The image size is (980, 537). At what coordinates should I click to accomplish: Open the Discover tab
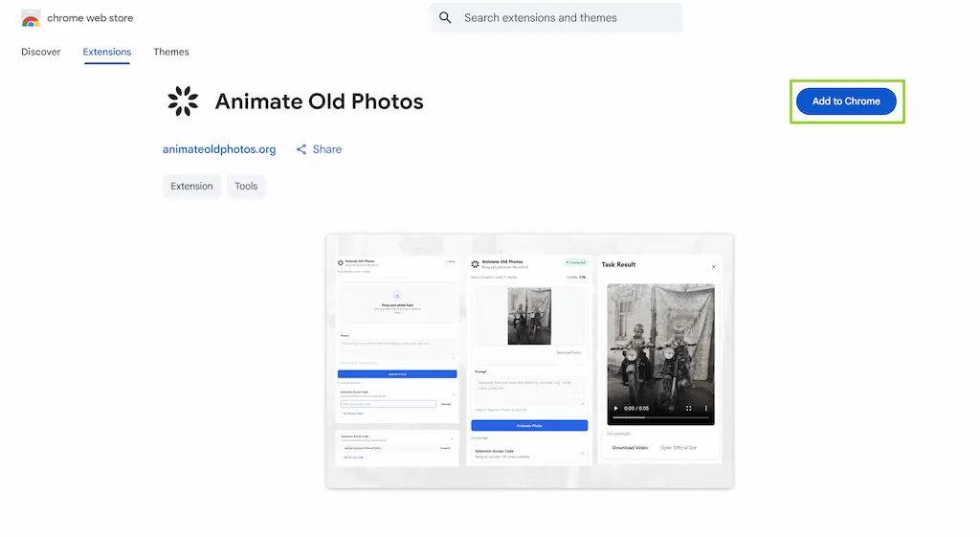(x=40, y=52)
